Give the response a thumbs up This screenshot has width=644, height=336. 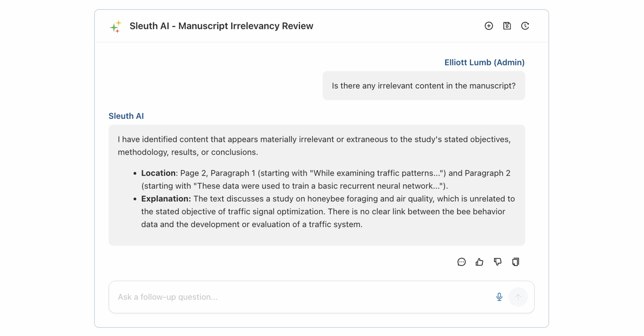479,262
